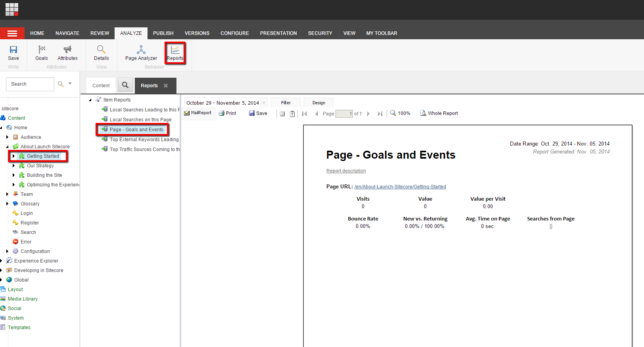Click the Experience Explorer item icon
The image size is (644, 347).
(9, 261)
